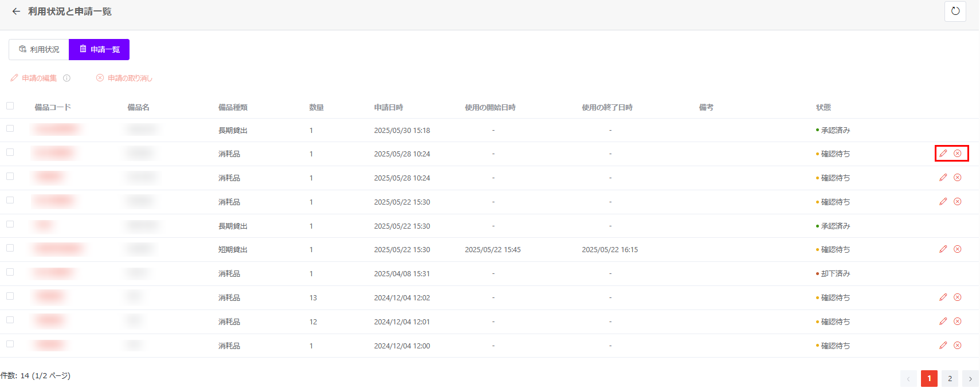
Task: Click the 申請の編集 button
Action: click(34, 78)
